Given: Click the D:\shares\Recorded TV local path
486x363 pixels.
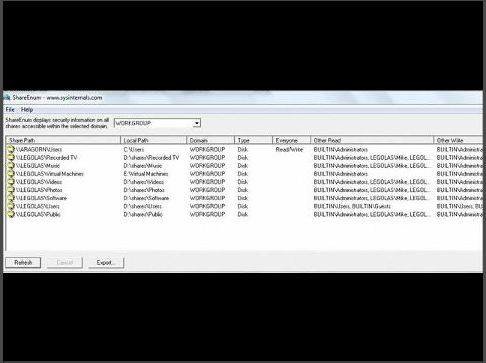Looking at the screenshot, I should [151, 157].
